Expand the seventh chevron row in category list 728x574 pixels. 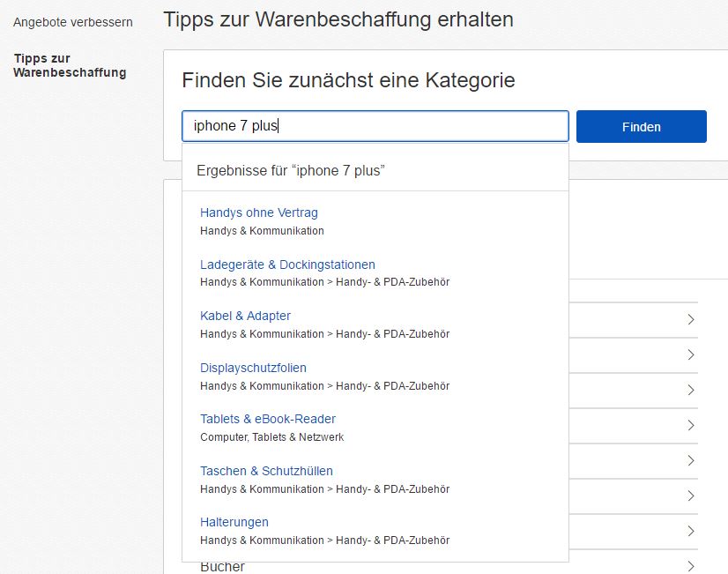click(691, 531)
